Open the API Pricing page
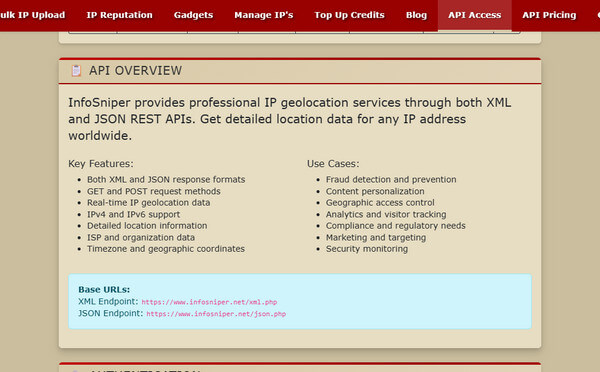 coord(549,15)
